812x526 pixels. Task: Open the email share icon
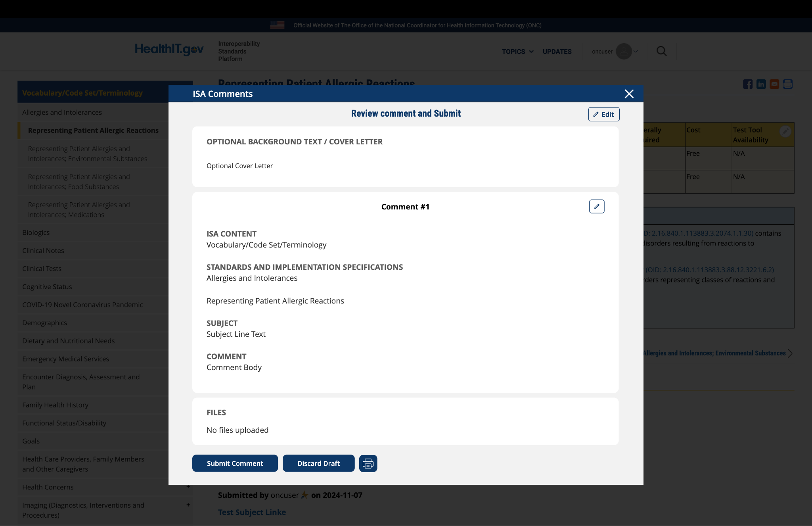774,84
